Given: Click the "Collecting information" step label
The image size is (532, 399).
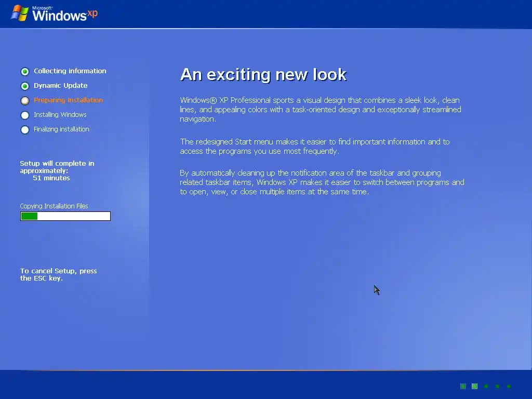Looking at the screenshot, I should tap(70, 71).
